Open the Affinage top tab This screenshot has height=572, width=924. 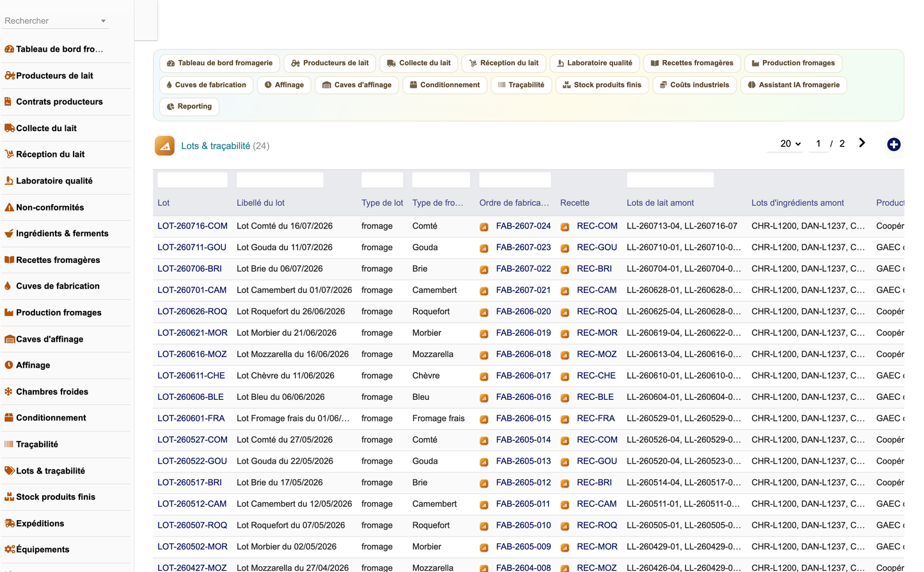pos(284,85)
